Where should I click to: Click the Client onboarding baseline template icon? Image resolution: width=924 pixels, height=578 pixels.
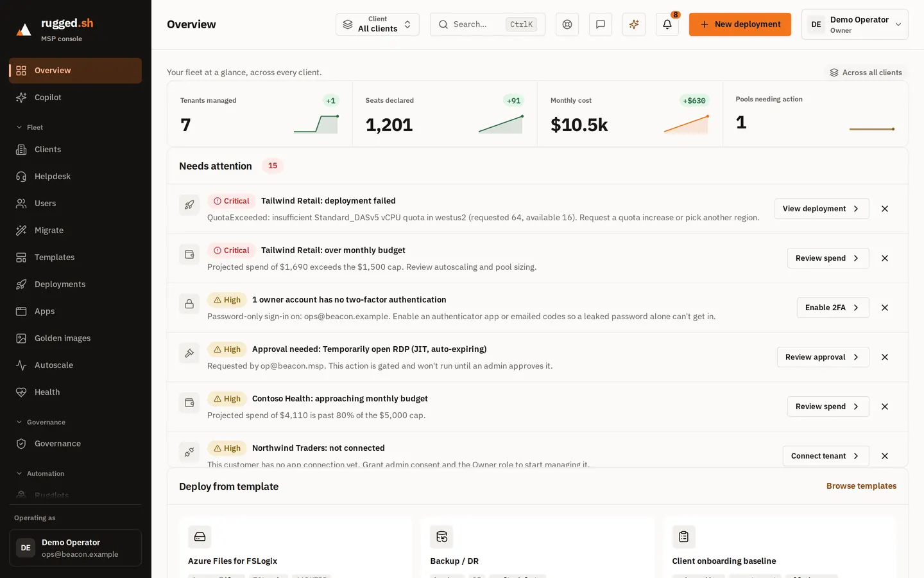coord(684,537)
